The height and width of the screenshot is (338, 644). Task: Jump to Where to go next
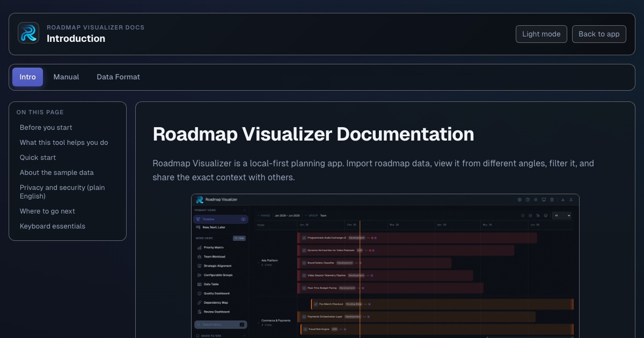pos(47,211)
